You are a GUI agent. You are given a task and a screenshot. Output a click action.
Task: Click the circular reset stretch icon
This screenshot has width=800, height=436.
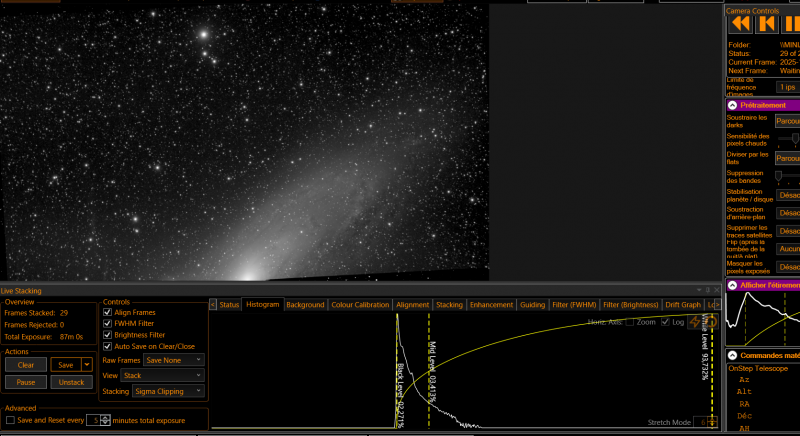711,322
